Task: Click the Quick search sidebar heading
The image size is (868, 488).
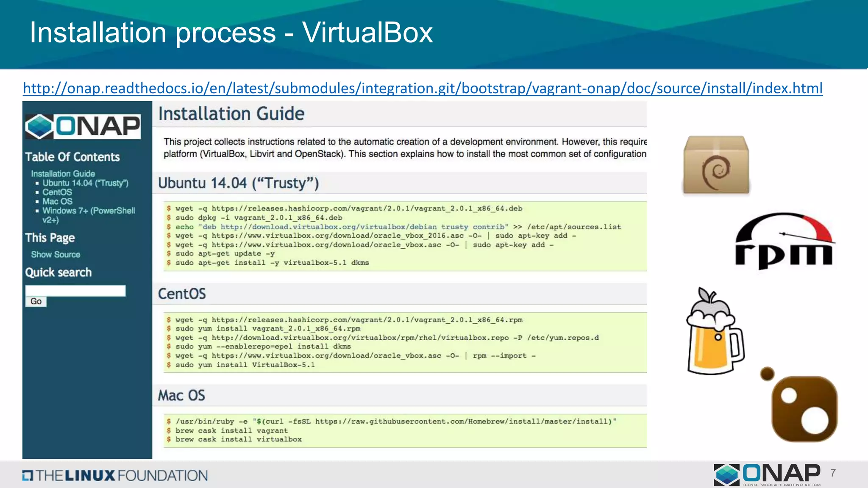Action: (x=58, y=272)
